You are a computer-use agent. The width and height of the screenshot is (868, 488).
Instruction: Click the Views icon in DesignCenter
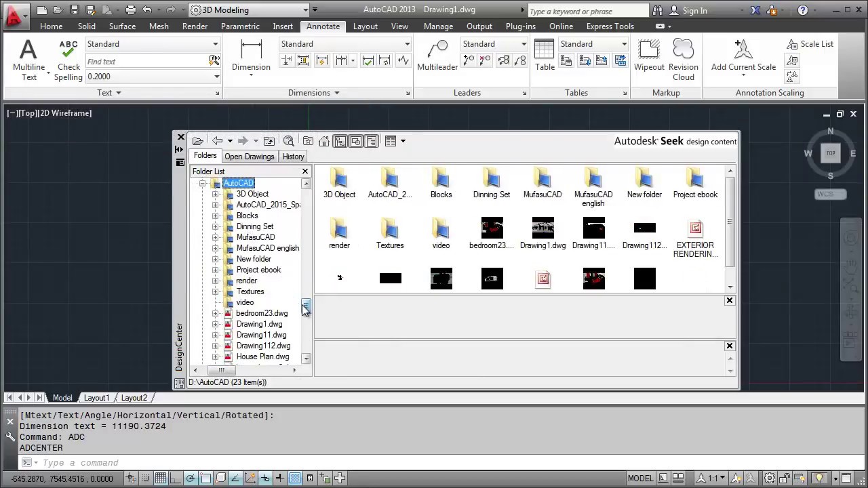tap(391, 141)
